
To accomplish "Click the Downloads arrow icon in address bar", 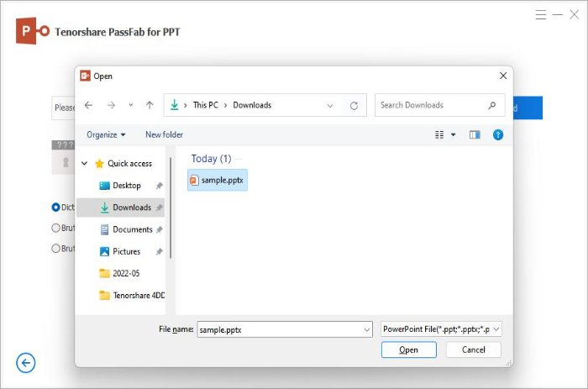I will (175, 105).
